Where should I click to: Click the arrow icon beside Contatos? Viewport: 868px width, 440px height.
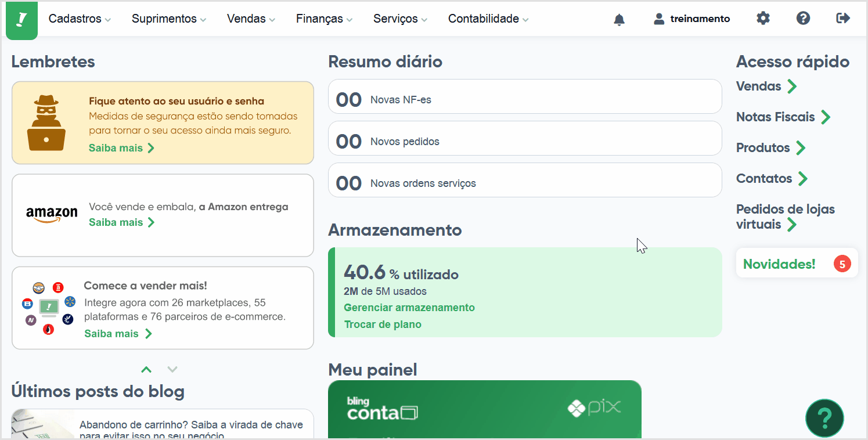pos(803,179)
